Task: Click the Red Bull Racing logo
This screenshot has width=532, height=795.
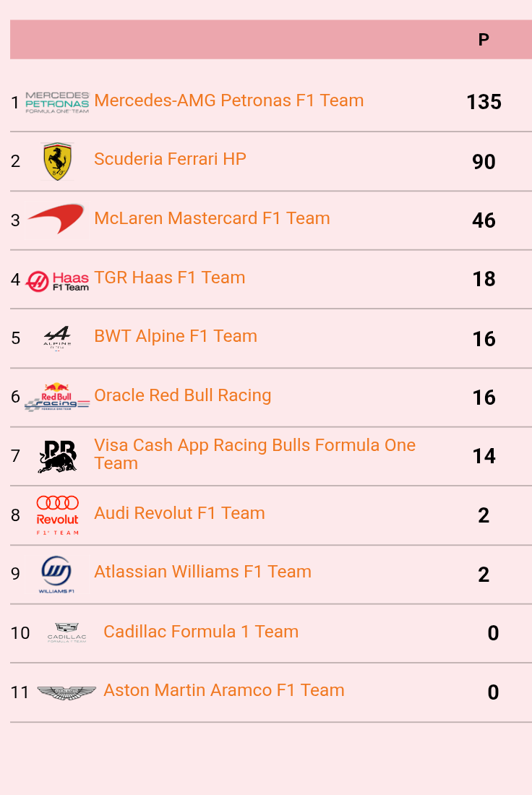Action: (57, 397)
